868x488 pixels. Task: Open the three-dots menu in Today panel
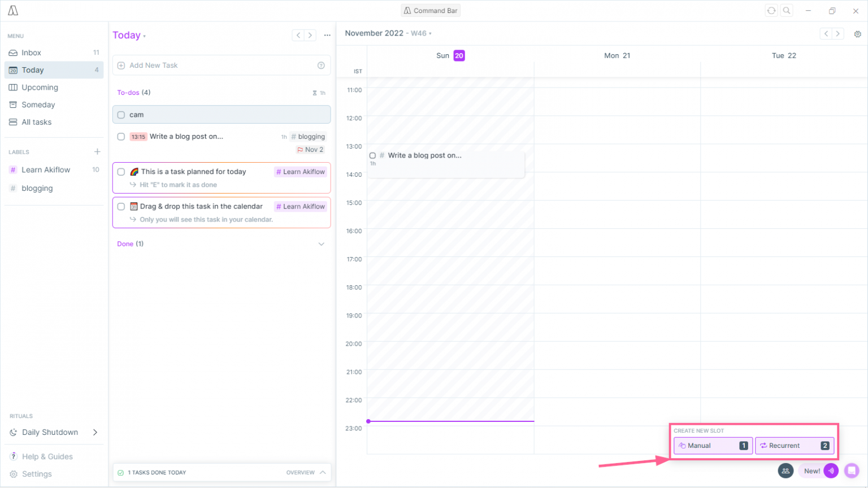tap(327, 35)
